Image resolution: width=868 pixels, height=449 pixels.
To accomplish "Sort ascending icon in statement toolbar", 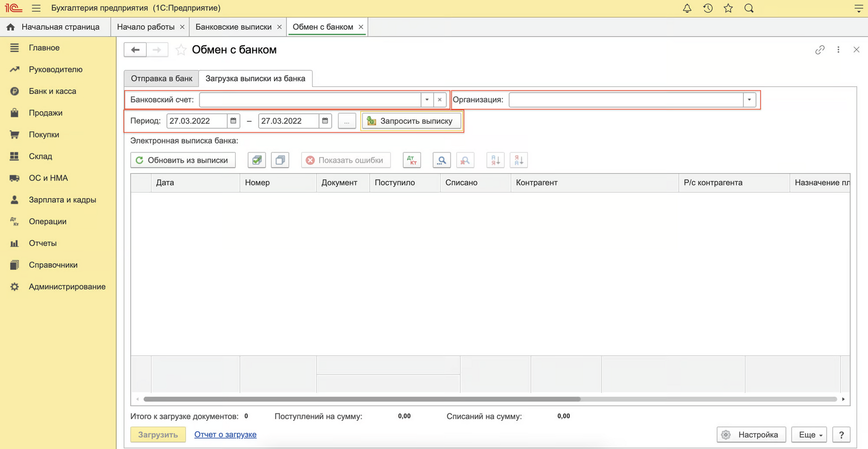I will [x=495, y=160].
